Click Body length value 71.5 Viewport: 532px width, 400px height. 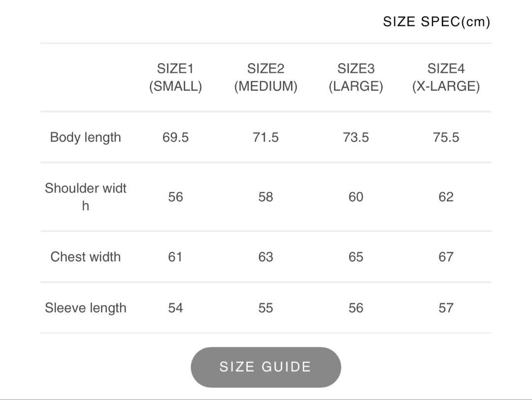[x=266, y=137]
